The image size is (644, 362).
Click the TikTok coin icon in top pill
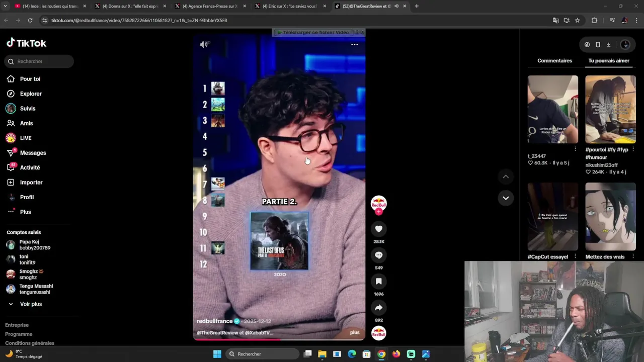point(587,45)
